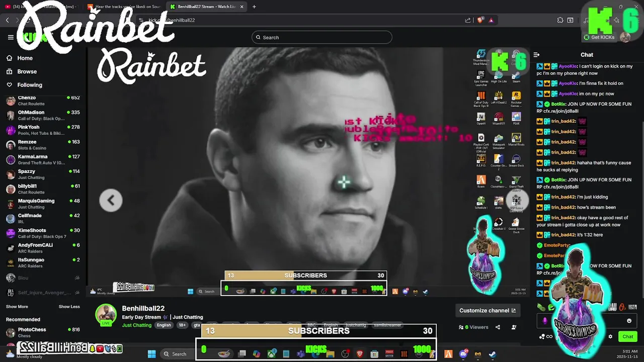
Task: Open billybill1's Chat Roulette channel
Action: (x=43, y=189)
